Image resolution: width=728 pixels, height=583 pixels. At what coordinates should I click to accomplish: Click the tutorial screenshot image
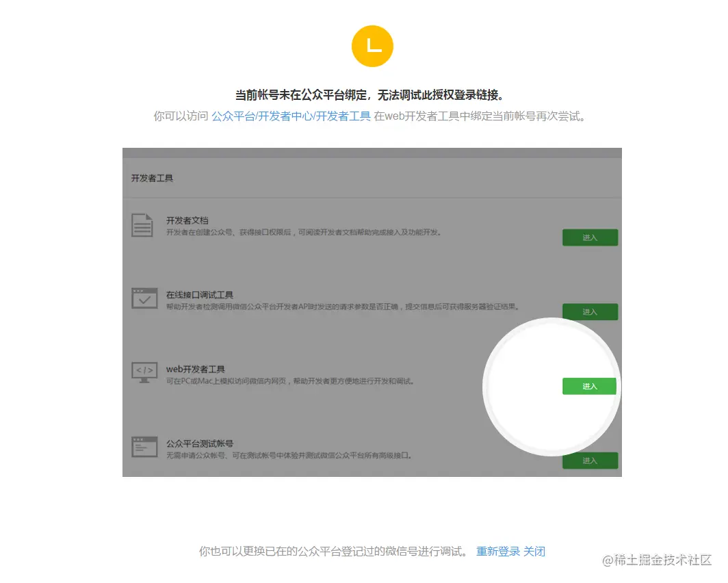372,312
